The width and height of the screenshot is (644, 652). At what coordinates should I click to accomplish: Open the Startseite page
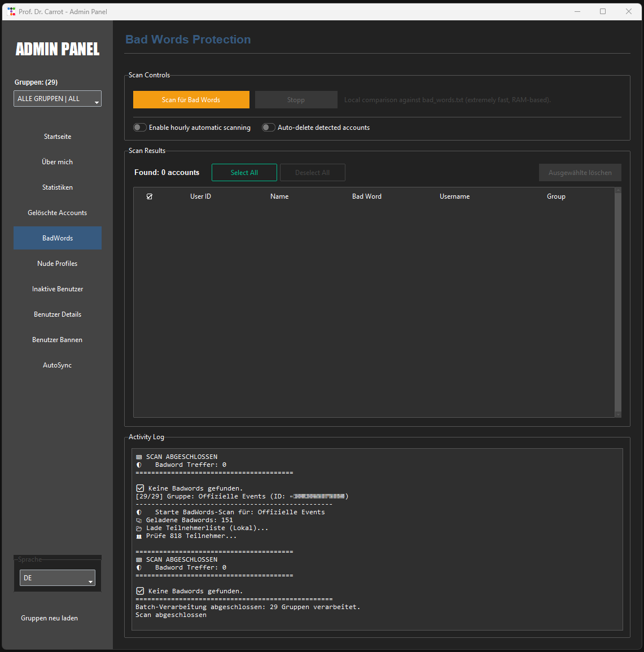(58, 137)
